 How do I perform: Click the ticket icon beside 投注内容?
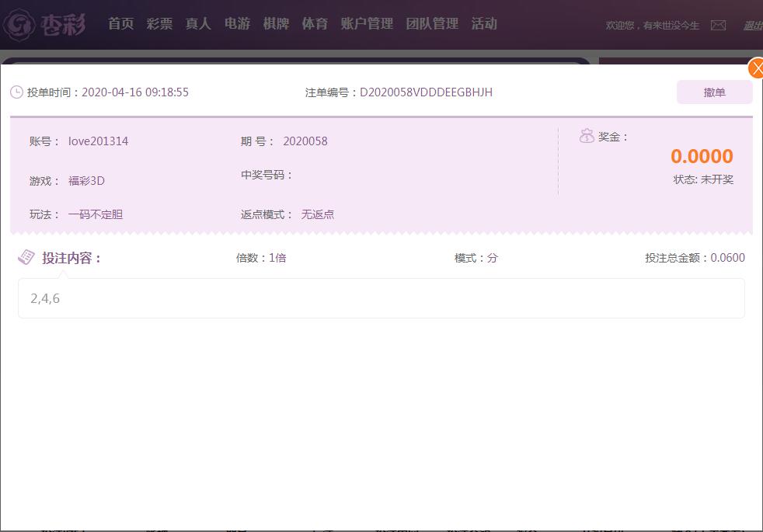coord(26,257)
